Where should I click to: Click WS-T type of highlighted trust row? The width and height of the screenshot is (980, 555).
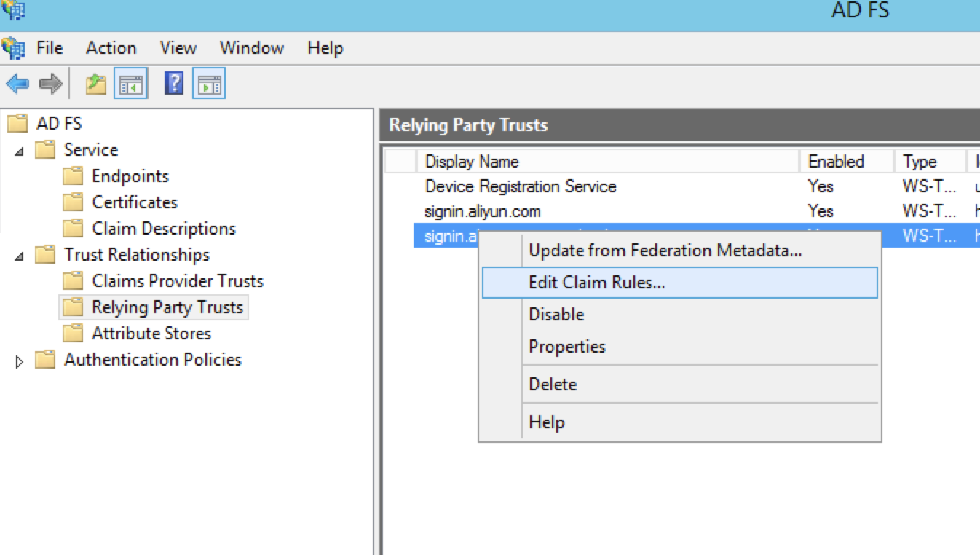pos(929,236)
